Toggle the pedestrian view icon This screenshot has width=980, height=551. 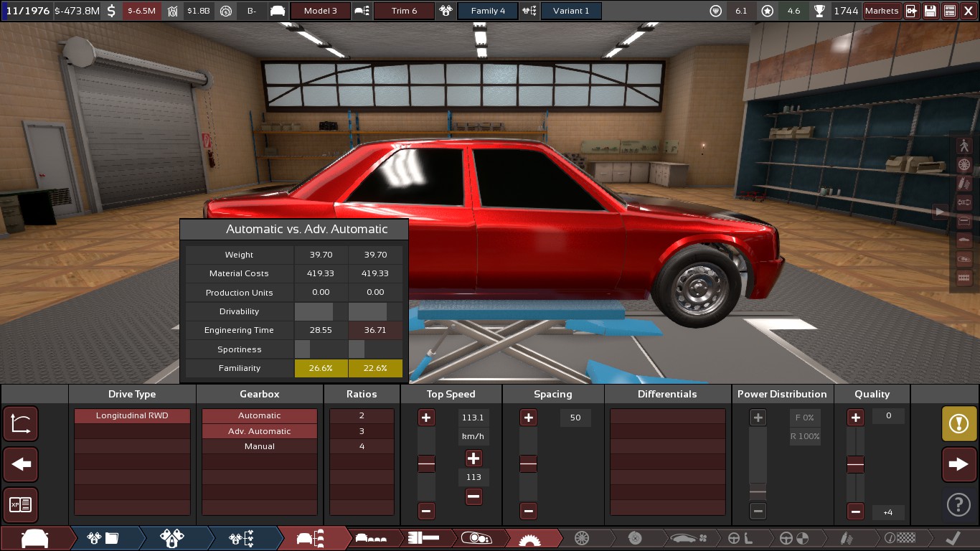pos(963,146)
